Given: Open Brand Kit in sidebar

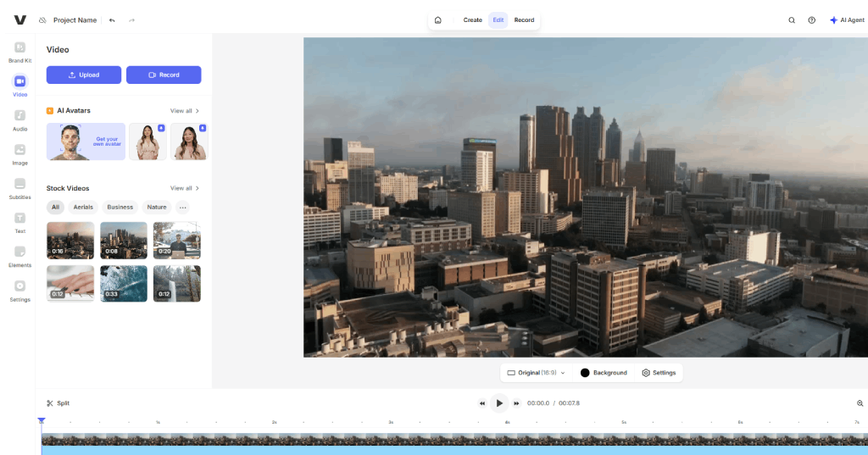Looking at the screenshot, I should click(x=20, y=53).
